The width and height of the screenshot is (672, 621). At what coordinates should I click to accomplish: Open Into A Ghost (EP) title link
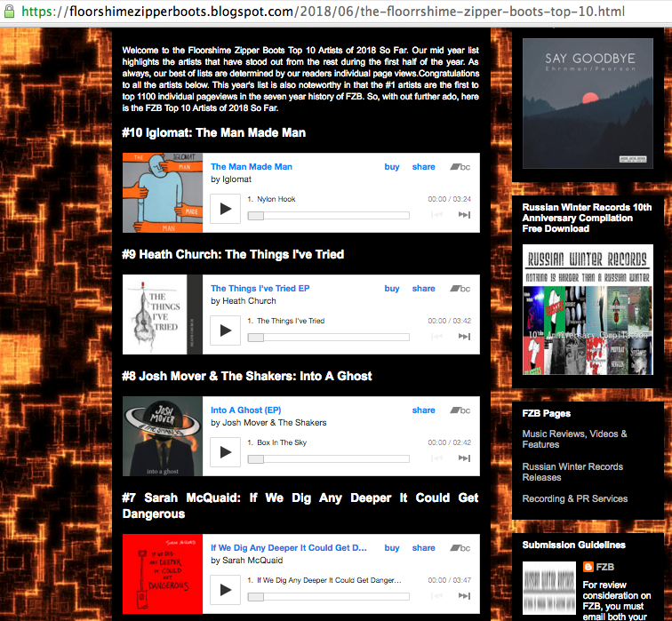click(246, 410)
